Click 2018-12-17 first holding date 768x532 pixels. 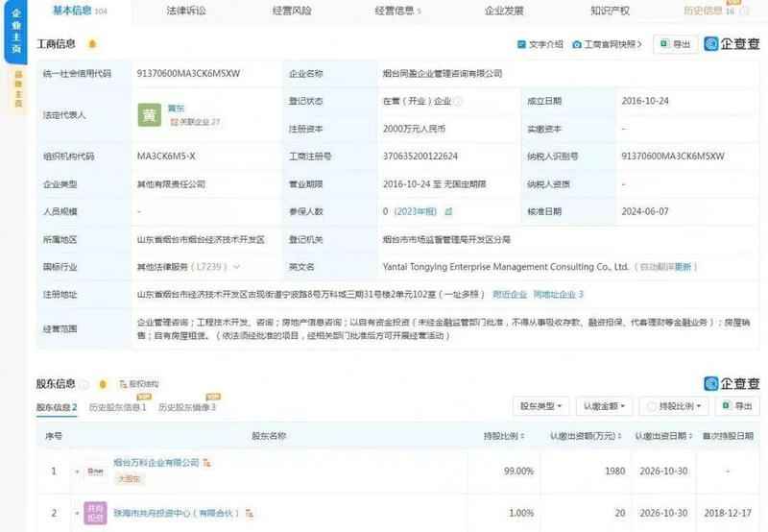(x=728, y=514)
